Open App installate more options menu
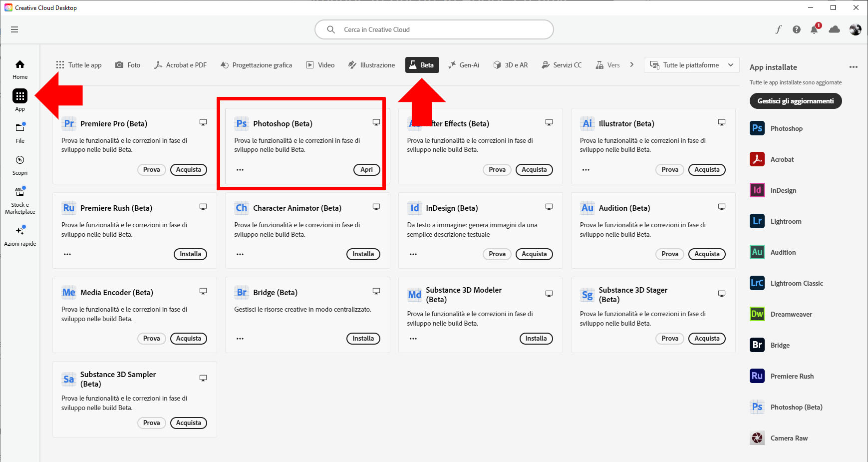Viewport: 868px width, 462px height. click(x=853, y=67)
